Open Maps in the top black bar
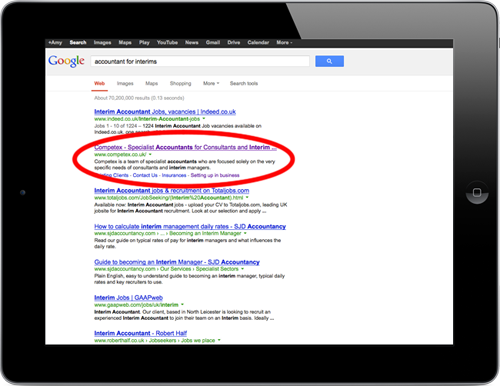This screenshot has width=500, height=386. [x=125, y=43]
